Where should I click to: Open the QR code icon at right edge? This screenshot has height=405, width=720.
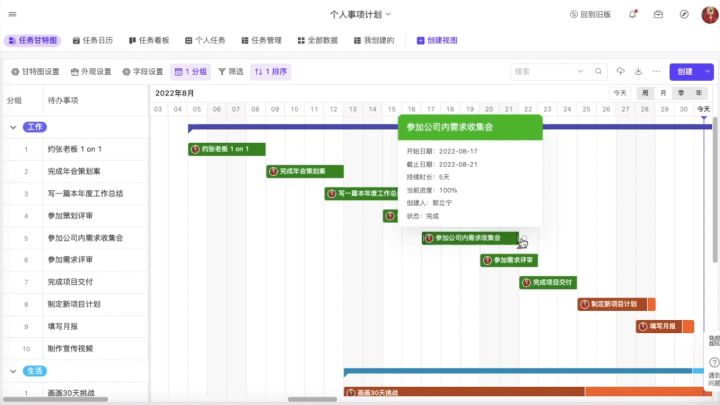pyautogui.click(x=714, y=340)
